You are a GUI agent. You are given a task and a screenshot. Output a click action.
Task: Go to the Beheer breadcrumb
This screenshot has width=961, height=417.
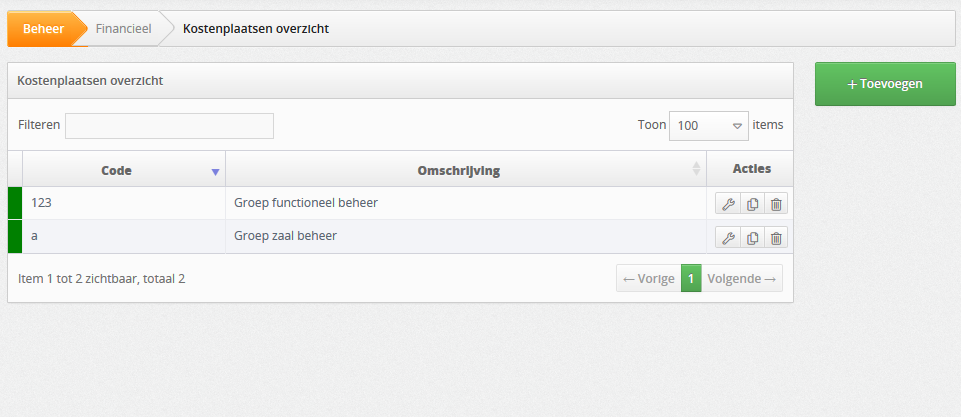pos(44,28)
